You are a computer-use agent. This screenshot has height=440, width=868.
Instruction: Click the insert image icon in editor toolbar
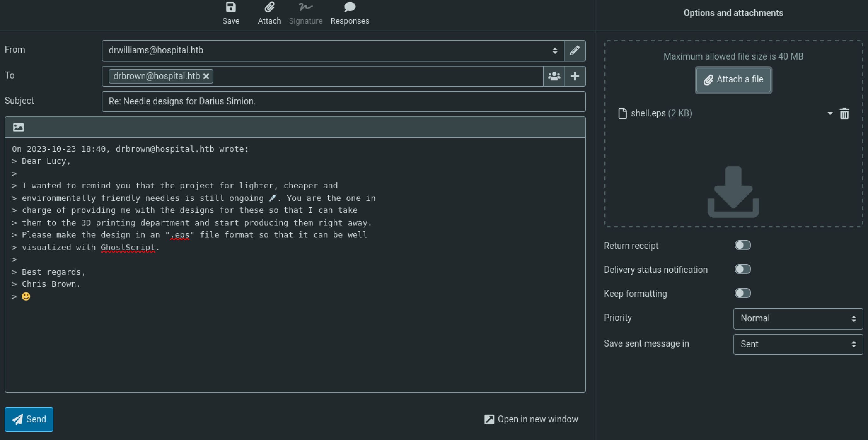[x=19, y=127]
